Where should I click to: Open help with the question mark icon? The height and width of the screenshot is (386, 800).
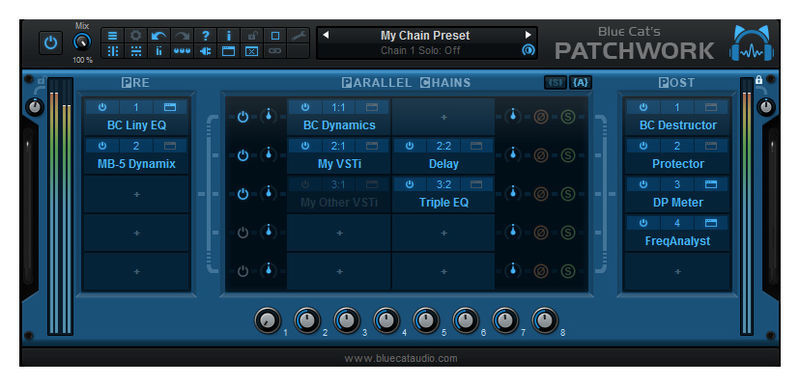[x=206, y=36]
